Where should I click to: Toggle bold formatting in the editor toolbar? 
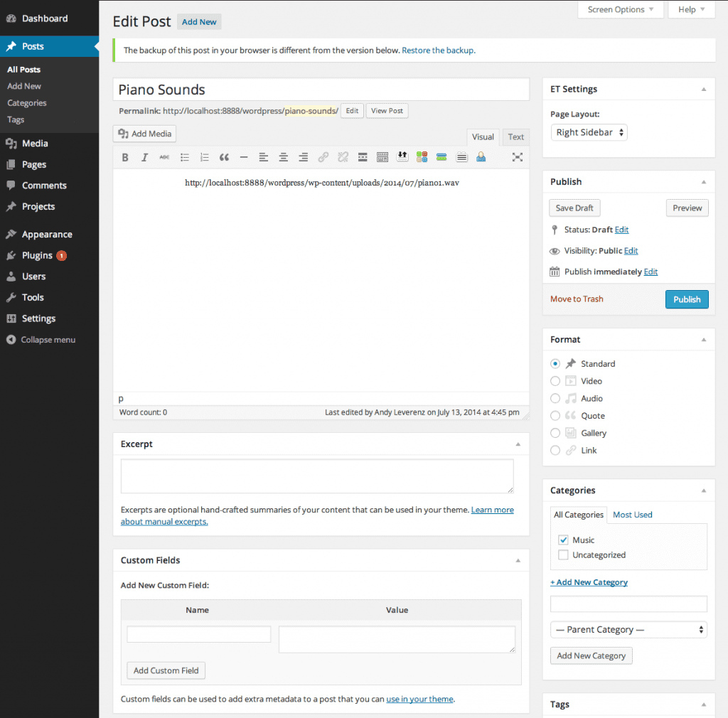pyautogui.click(x=125, y=157)
